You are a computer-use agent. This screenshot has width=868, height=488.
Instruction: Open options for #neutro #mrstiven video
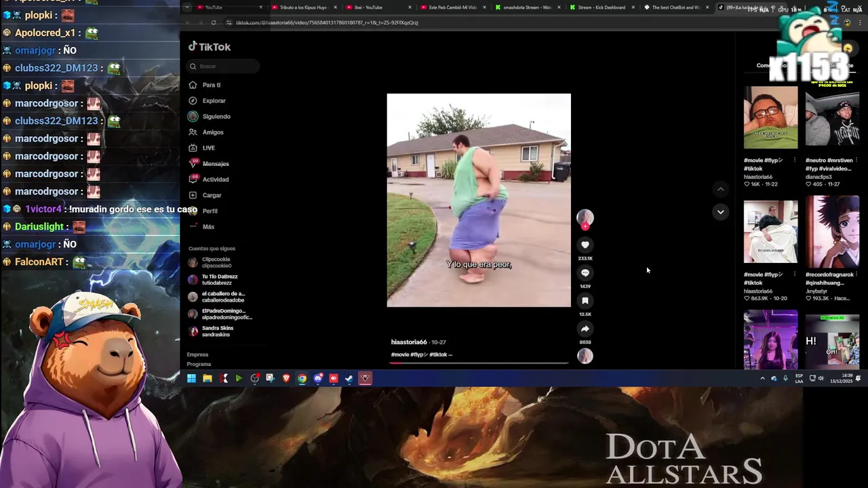pyautogui.click(x=856, y=161)
